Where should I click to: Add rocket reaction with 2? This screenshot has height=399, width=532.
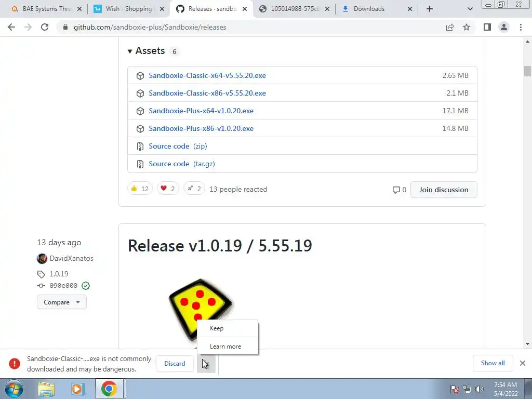point(194,189)
